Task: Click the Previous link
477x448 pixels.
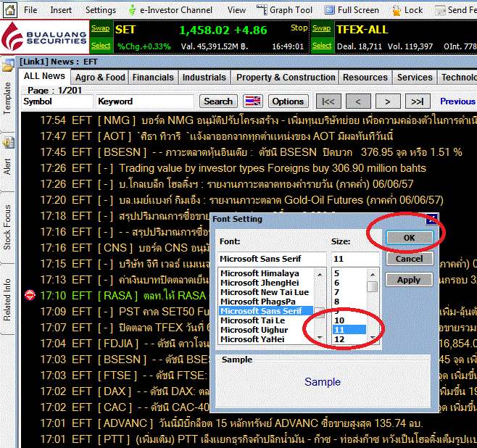Action: click(x=457, y=101)
